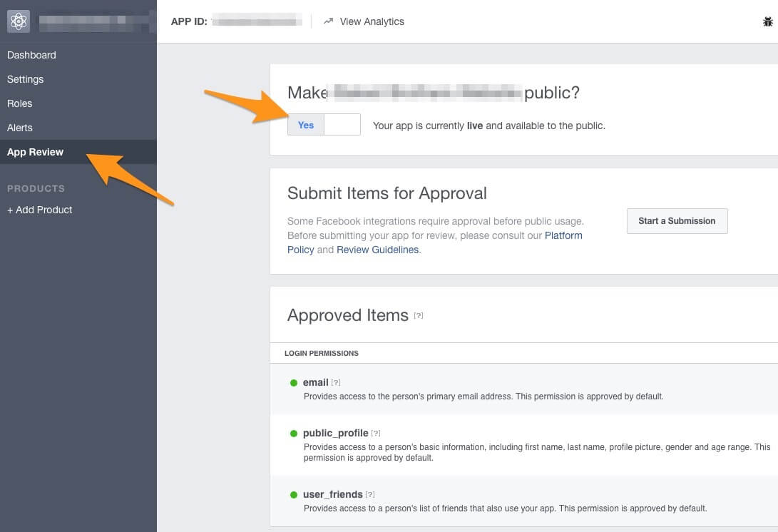Click the app is currently live status text
Screen dimensions: 778x532
pos(488,126)
